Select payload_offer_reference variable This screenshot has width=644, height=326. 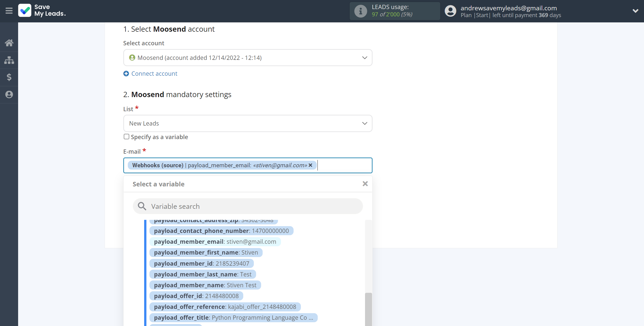click(225, 307)
